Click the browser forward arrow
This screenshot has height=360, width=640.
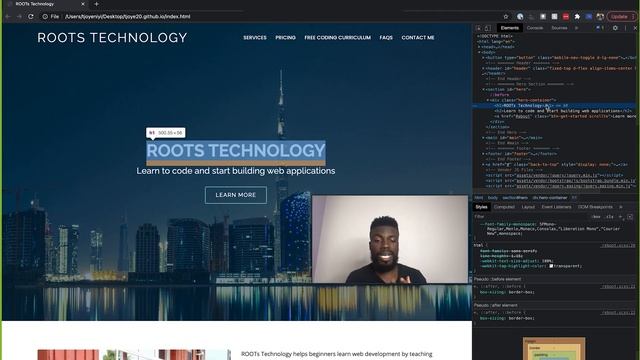pyautogui.click(x=19, y=17)
